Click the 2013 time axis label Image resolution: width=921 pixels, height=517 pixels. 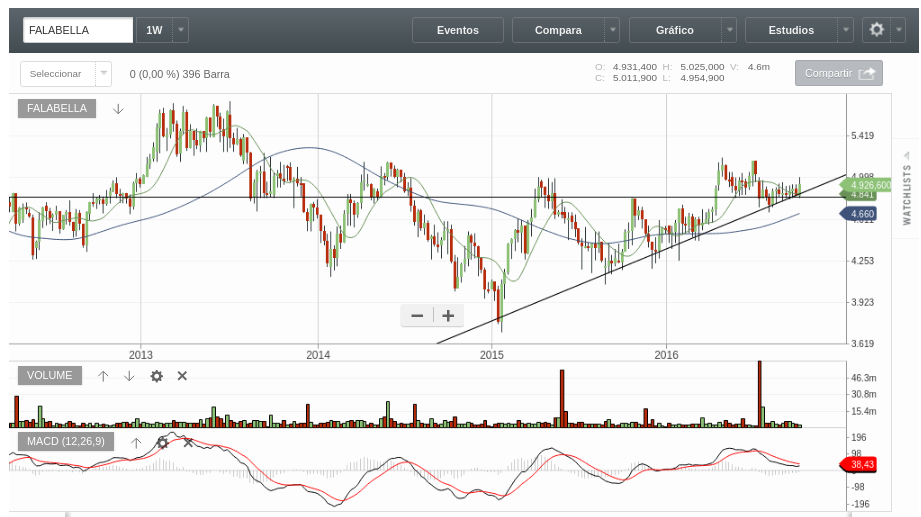140,355
